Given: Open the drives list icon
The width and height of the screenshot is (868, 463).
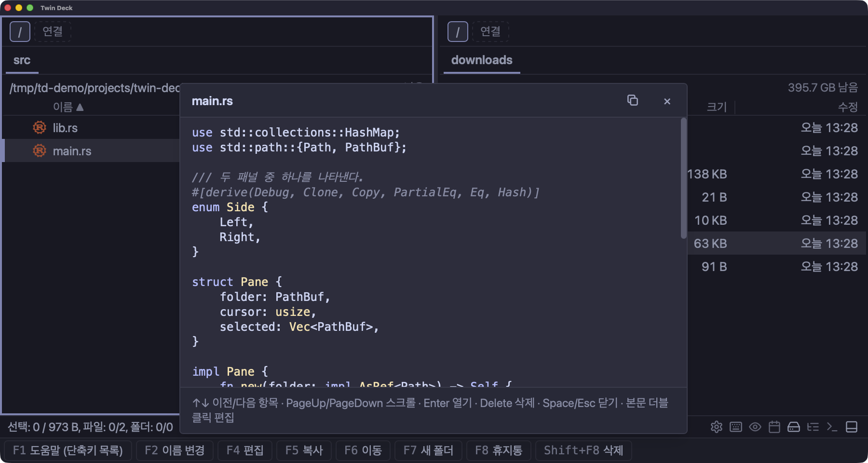Looking at the screenshot, I should (x=794, y=427).
